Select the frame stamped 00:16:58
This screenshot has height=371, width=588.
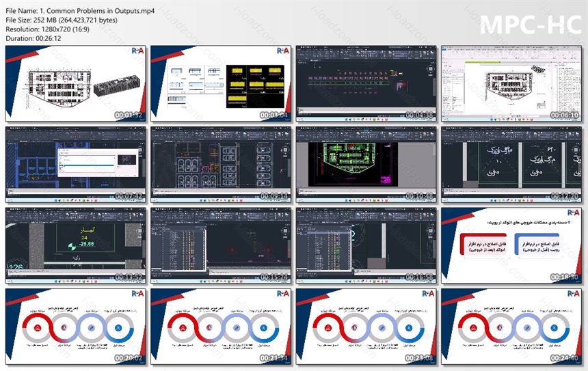[366, 246]
